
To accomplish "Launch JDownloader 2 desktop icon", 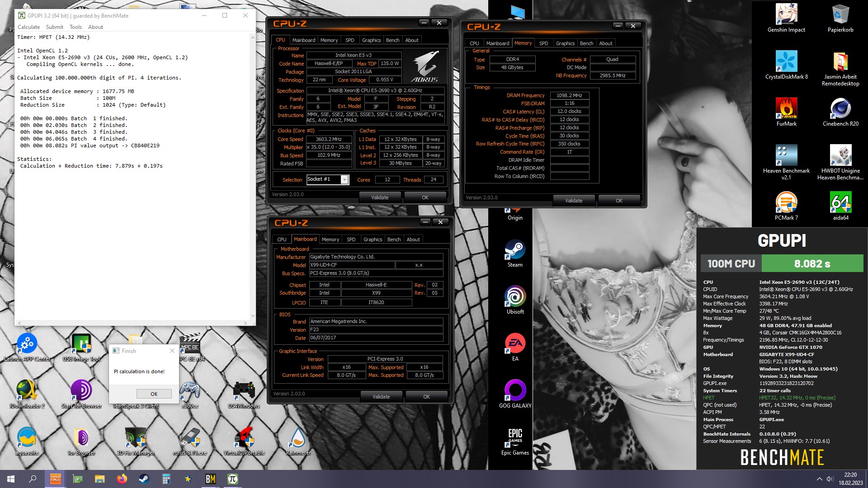I will (x=27, y=394).
